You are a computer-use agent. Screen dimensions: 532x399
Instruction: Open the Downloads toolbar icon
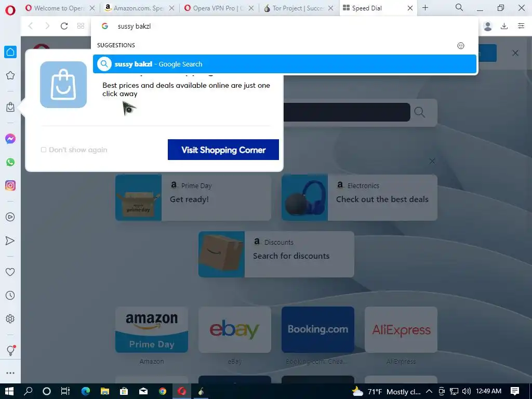[x=504, y=26]
